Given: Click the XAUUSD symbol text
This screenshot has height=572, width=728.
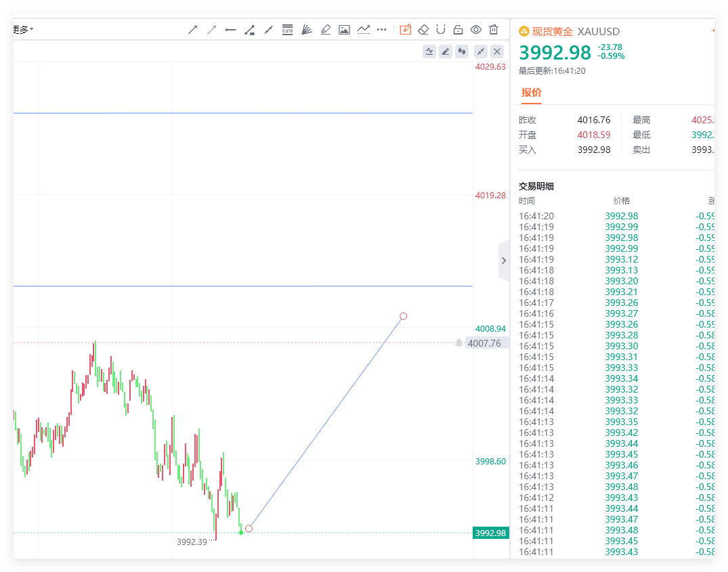Looking at the screenshot, I should click(599, 32).
